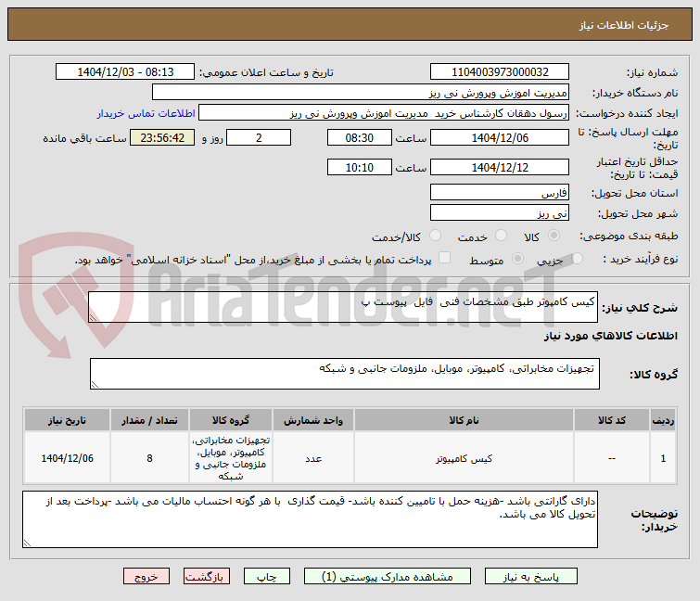Select the کالا radio button
Screen dimensions: 700x601
(554, 236)
